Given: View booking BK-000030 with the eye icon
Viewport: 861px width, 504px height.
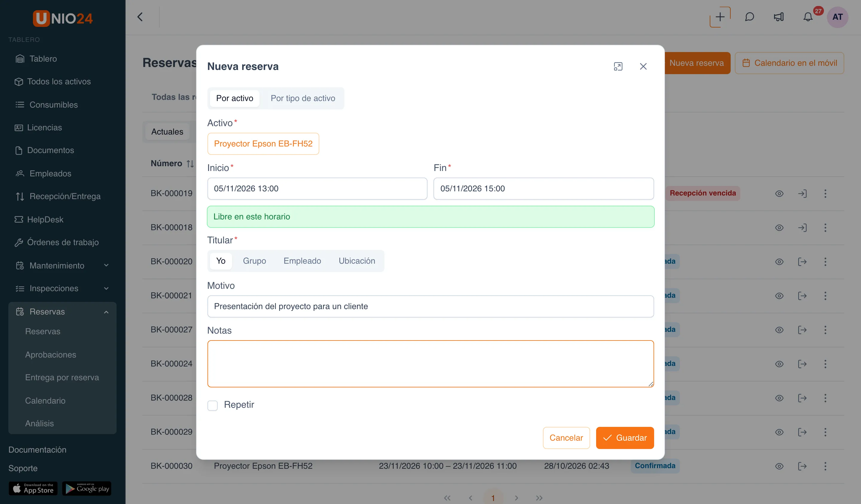Looking at the screenshot, I should pos(779,466).
